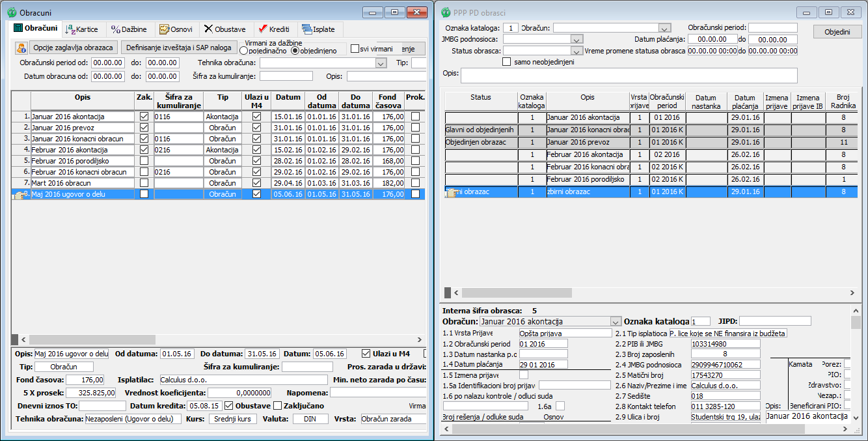
Task: Click the percent icon on Dažbine tab
Action: point(115,29)
